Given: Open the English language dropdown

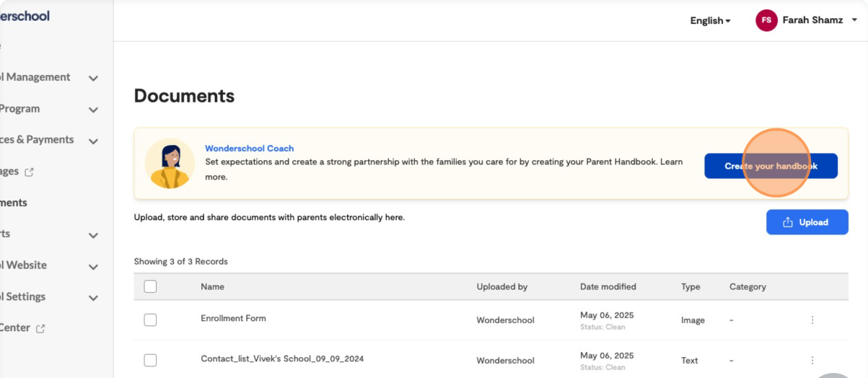Looking at the screenshot, I should click(710, 21).
